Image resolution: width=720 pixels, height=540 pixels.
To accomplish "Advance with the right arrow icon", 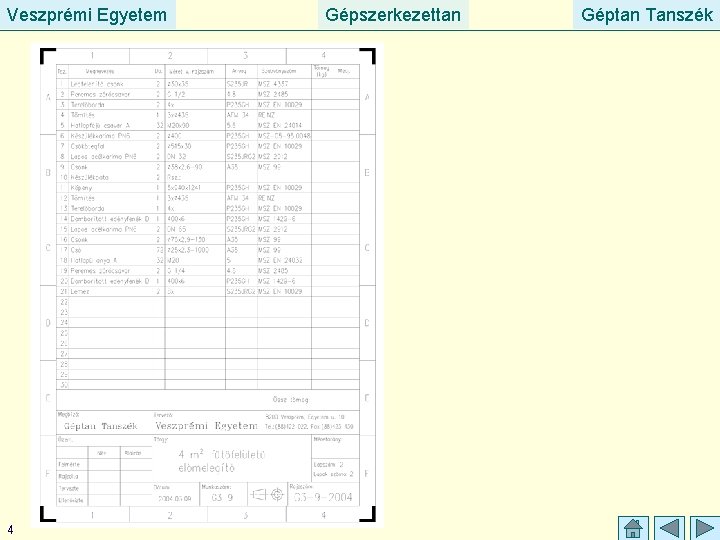I will 704,528.
